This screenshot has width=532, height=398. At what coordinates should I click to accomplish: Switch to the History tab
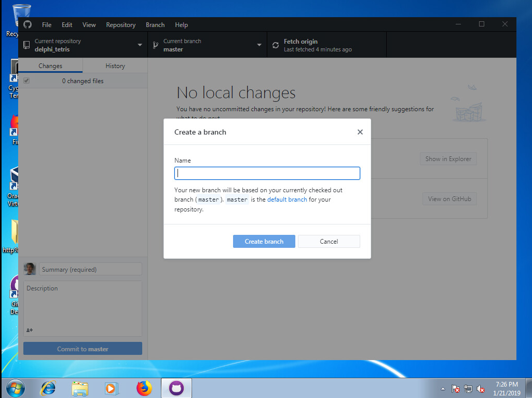(115, 66)
